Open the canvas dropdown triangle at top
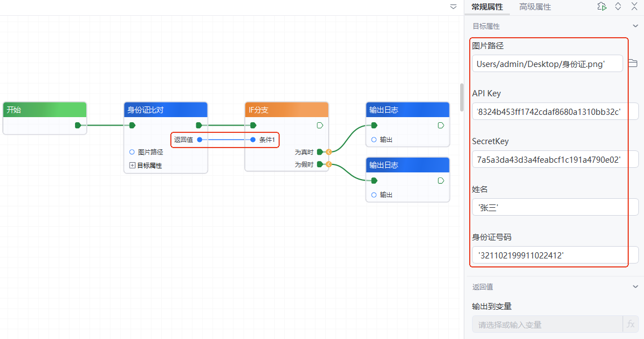The width and height of the screenshot is (644, 339). click(453, 7)
